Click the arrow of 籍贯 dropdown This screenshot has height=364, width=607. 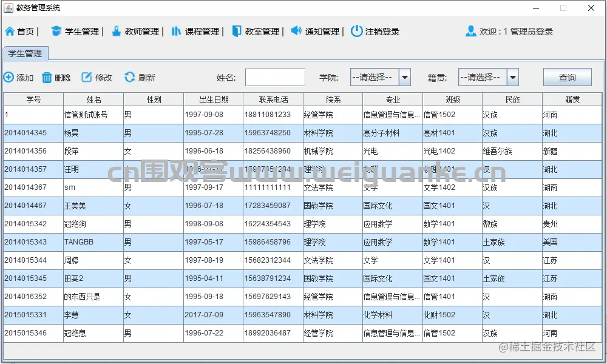512,78
